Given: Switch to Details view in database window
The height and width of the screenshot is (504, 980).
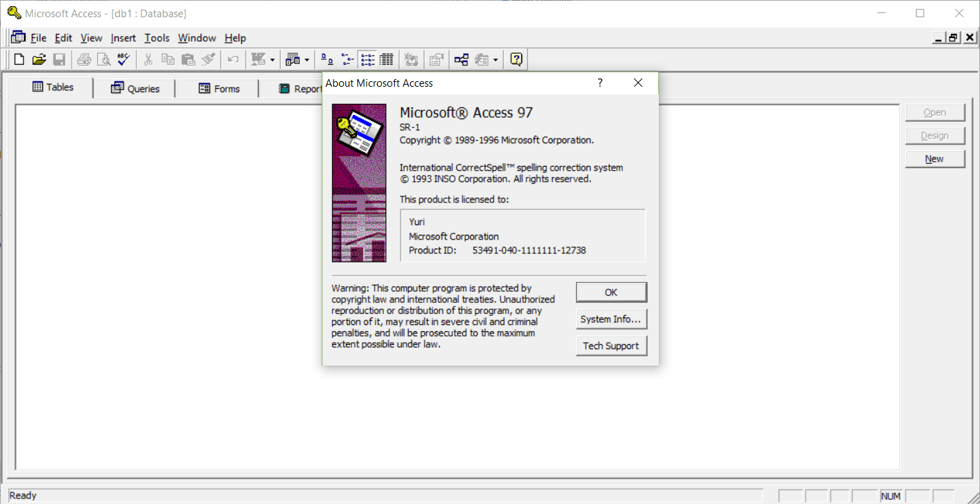Looking at the screenshot, I should (x=387, y=59).
